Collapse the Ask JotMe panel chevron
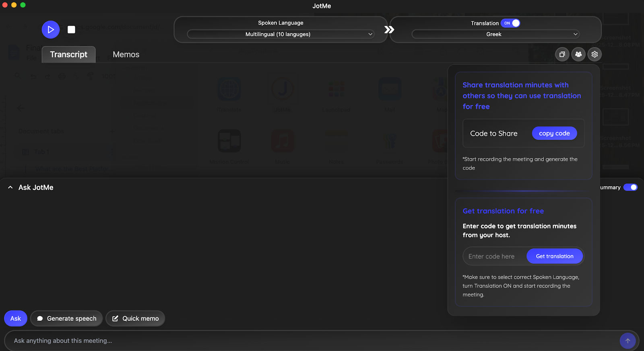The height and width of the screenshot is (351, 644). tap(10, 187)
